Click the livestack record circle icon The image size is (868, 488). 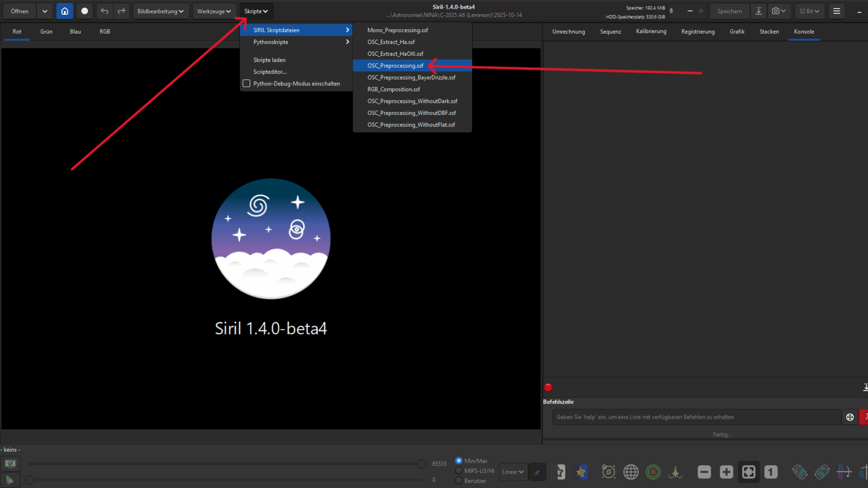[85, 11]
